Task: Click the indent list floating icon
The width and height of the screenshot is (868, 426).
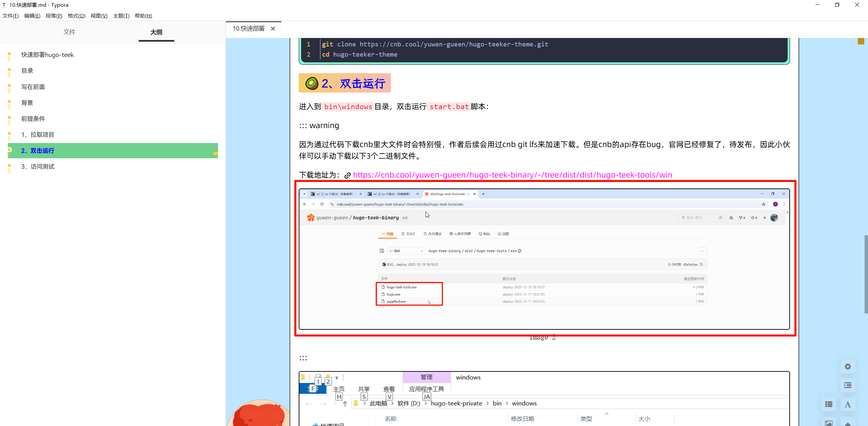Action: click(x=848, y=385)
